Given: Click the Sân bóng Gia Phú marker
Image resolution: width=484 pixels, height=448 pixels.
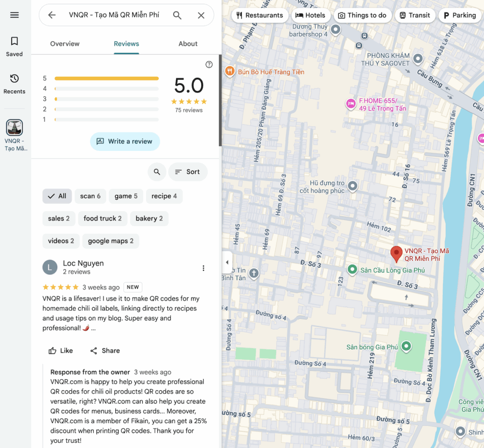Looking at the screenshot, I should [x=406, y=346].
